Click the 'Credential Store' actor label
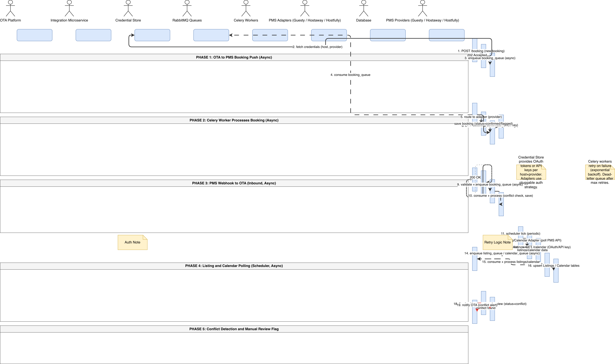 point(128,20)
